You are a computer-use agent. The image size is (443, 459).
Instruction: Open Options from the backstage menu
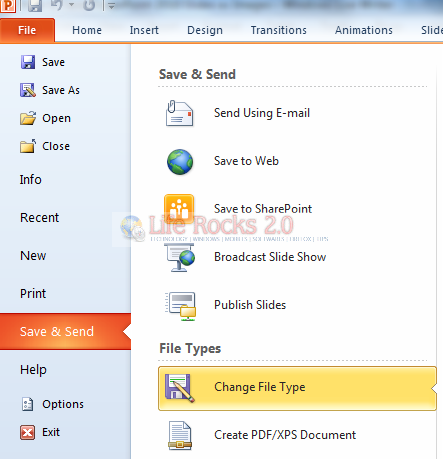pyautogui.click(x=63, y=404)
